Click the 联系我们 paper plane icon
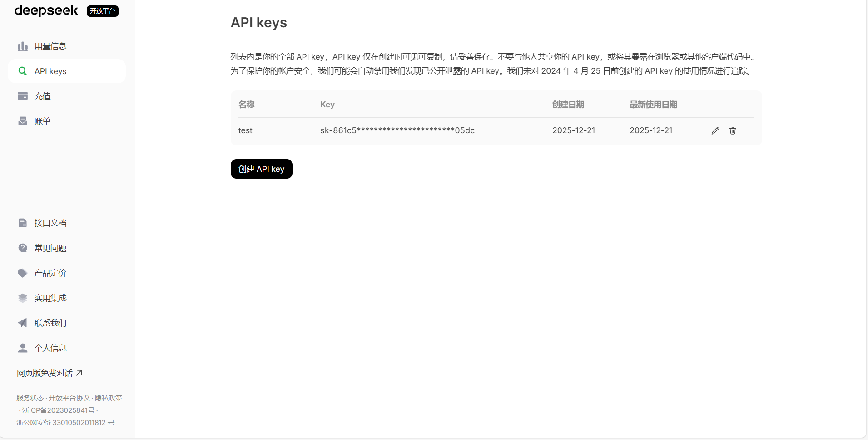The image size is (868, 440). pos(23,323)
